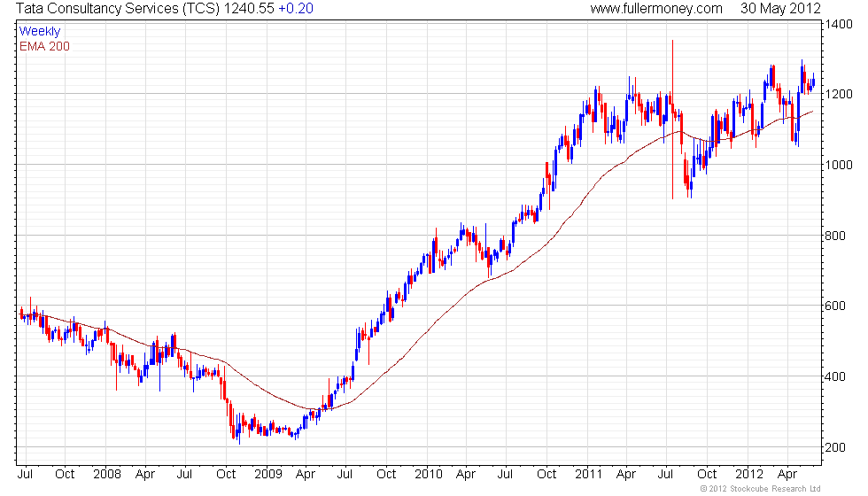Viewport: 868px width, 496px height.
Task: Select the Weekly timeframe label
Action: click(39, 32)
